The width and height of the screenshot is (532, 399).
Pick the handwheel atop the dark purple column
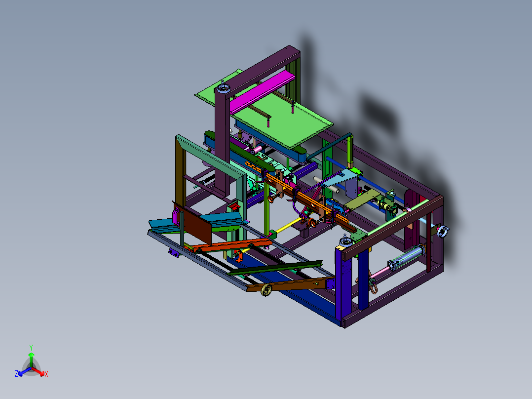(x=223, y=88)
